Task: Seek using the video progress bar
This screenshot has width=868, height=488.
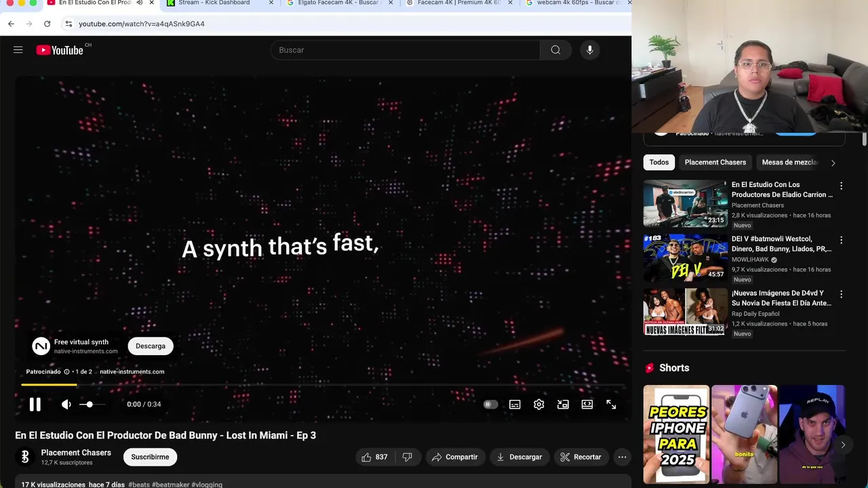Action: [x=323, y=385]
